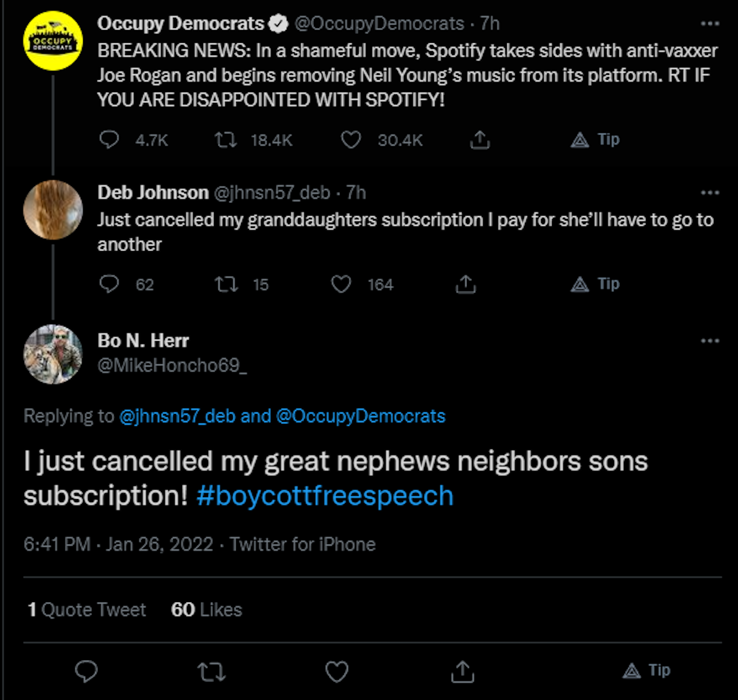Reply to the Occupy Democrats tweet
Screen dimensions: 738x700
click(x=109, y=140)
